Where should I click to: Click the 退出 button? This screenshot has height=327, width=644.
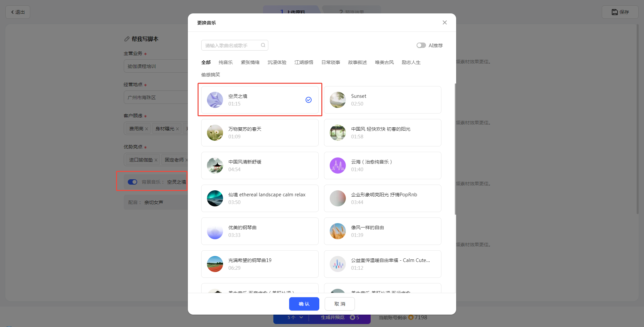pyautogui.click(x=18, y=12)
